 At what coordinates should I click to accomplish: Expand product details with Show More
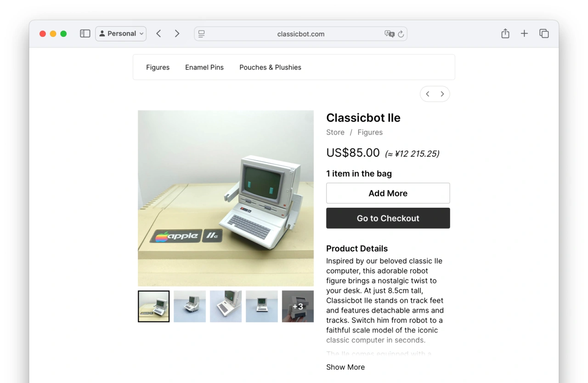pos(345,367)
